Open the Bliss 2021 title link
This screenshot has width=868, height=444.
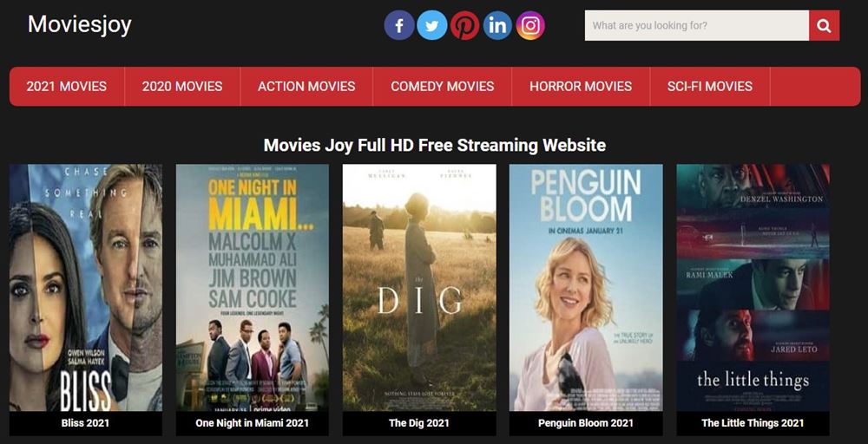tap(86, 423)
